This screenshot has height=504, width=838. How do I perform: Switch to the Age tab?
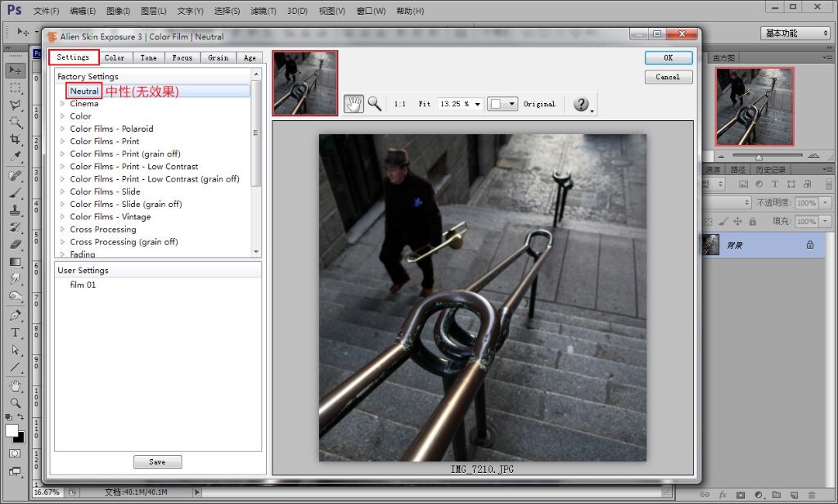point(250,58)
